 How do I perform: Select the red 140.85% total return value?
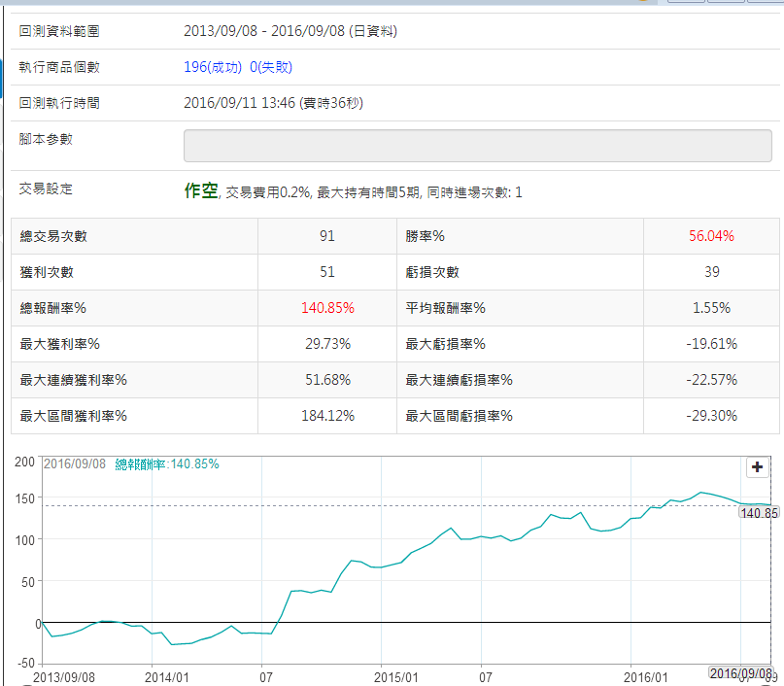tap(327, 308)
